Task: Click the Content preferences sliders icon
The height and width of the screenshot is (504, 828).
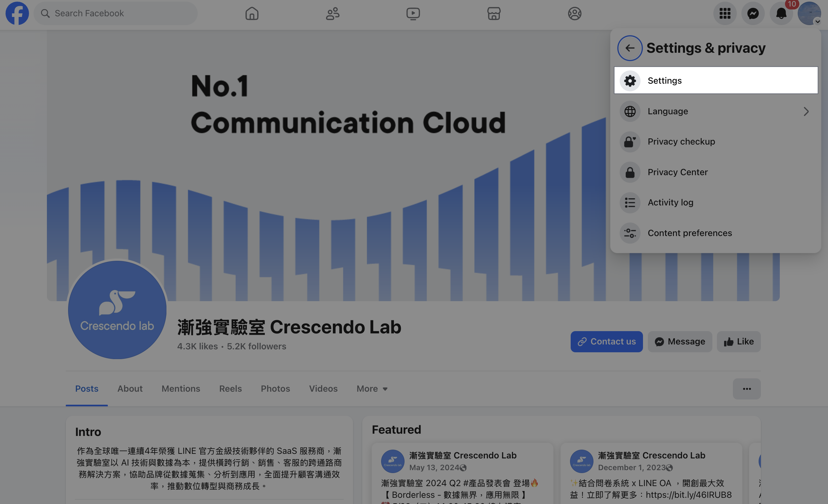Action: coord(630,233)
